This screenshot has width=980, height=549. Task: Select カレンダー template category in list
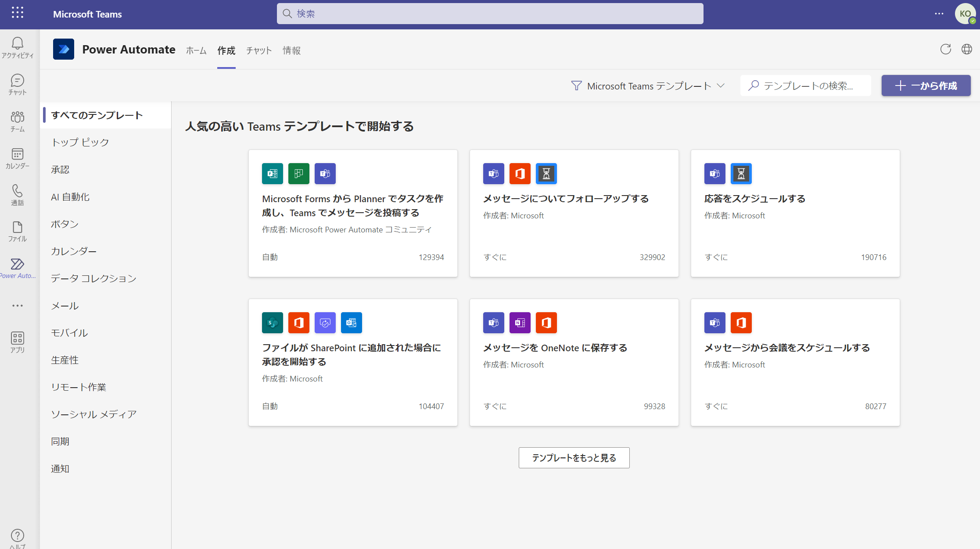pyautogui.click(x=106, y=251)
